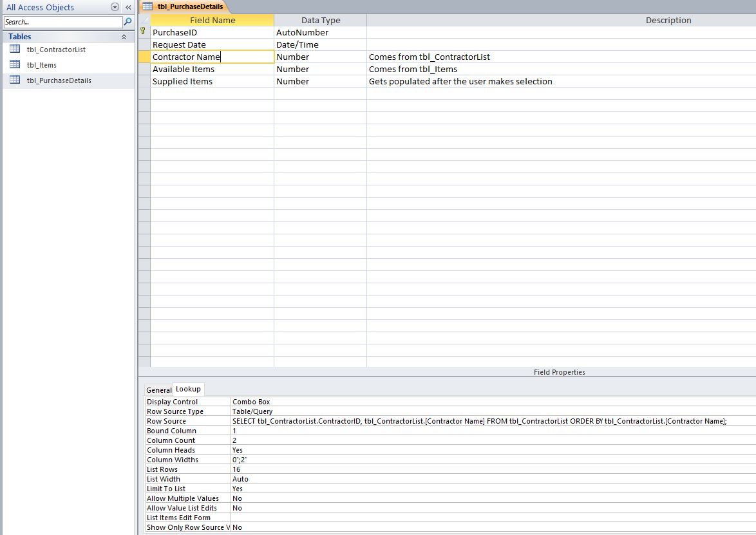The height and width of the screenshot is (535, 756).
Task: Click the AutoNumber data type cell
Action: pyautogui.click(x=320, y=32)
